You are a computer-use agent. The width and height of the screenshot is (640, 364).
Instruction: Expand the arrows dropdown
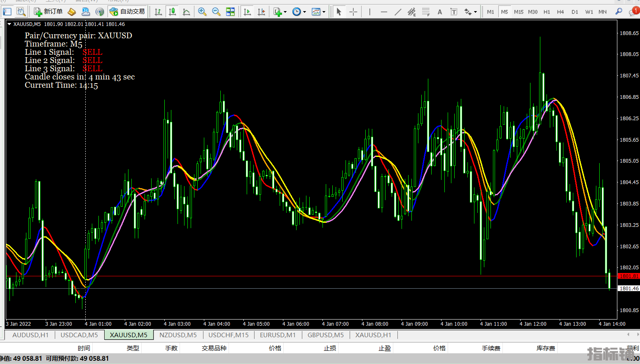click(x=475, y=12)
